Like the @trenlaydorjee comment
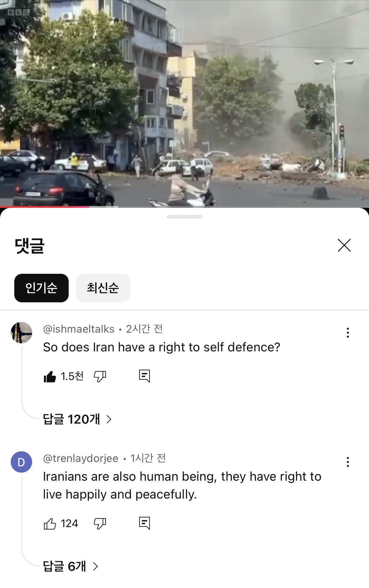Screen dimensions: 369x588 50,523
